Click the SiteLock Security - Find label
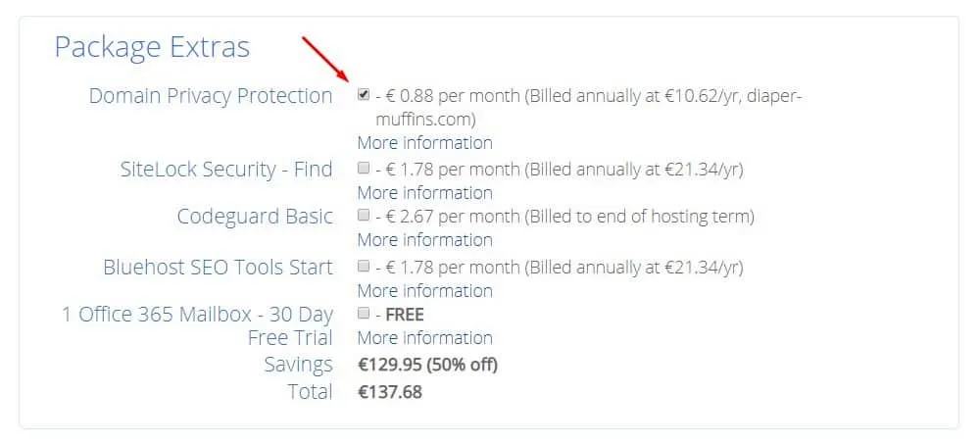Viewport: 980px width, 444px height. click(225, 169)
